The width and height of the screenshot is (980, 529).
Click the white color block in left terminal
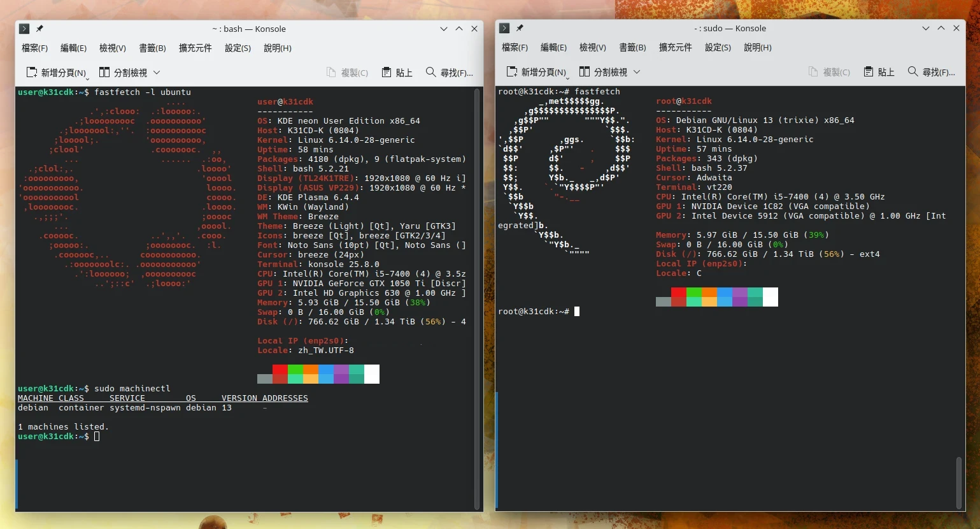coord(372,373)
